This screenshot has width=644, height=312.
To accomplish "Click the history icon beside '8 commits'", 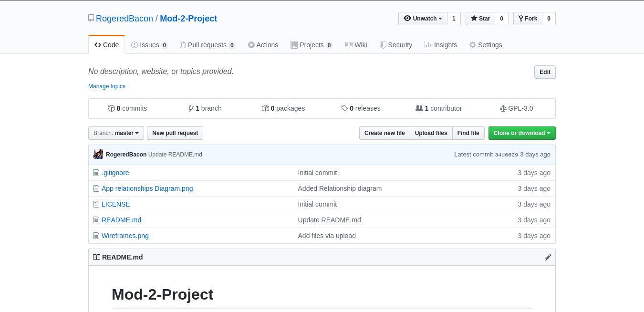I will tap(111, 108).
